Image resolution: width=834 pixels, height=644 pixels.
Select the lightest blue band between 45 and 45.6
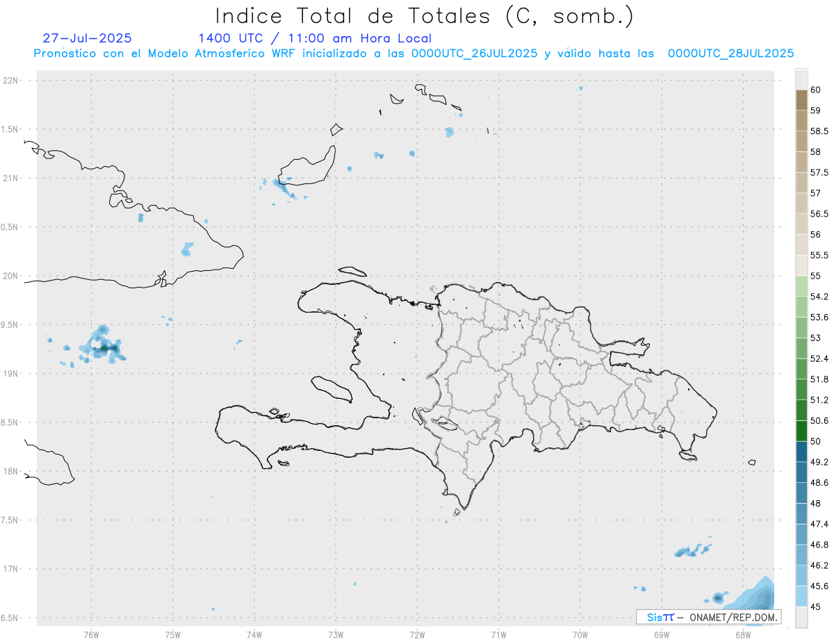[x=801, y=596]
